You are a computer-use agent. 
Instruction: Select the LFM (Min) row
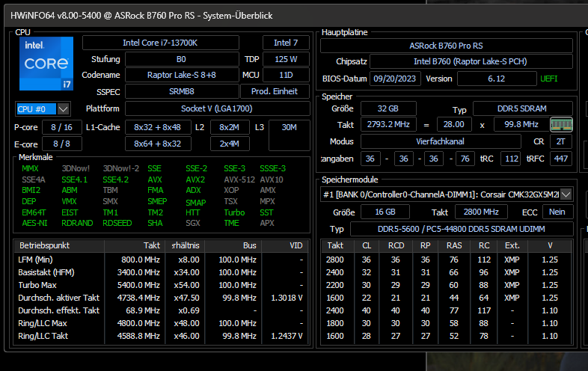(x=162, y=260)
